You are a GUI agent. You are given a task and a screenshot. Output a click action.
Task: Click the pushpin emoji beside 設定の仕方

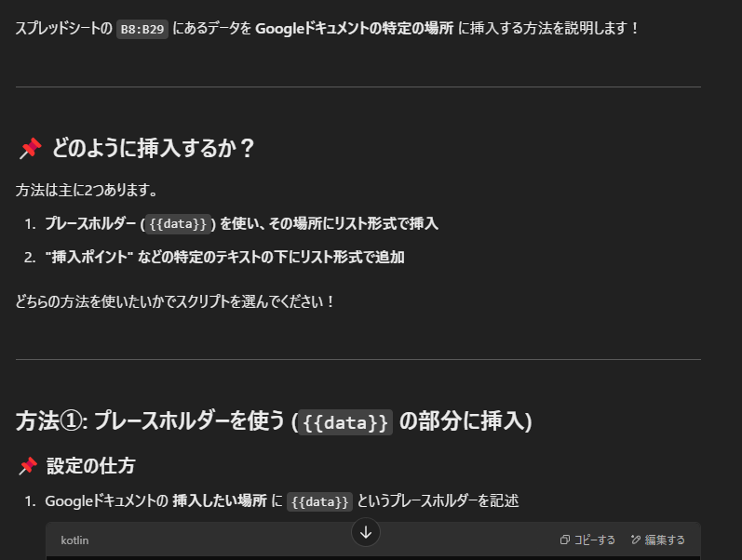click(28, 466)
